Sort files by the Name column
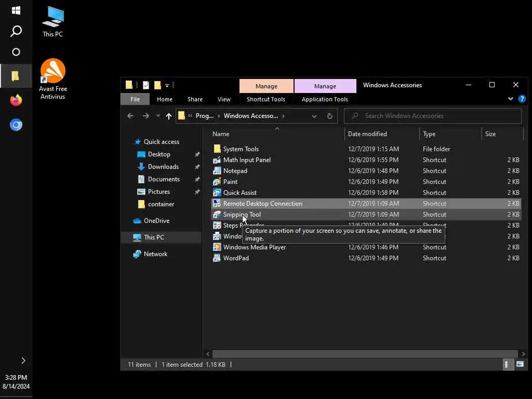This screenshot has height=399, width=532. 221,134
